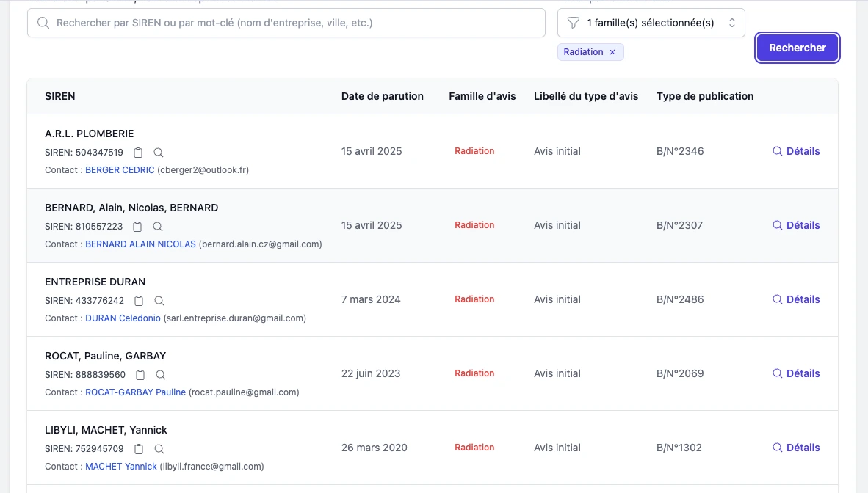Click magnifier icon next to SIREN 810557223
Viewport: 868px width, 493px height.
[x=158, y=226]
